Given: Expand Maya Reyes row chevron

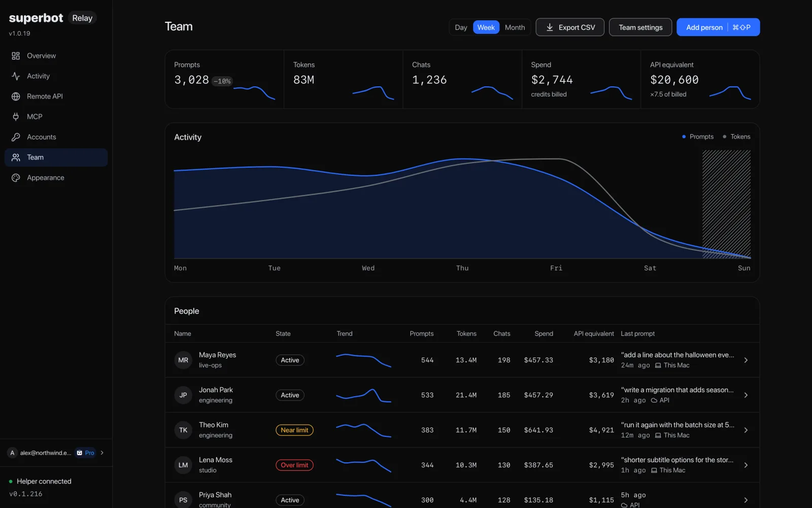Looking at the screenshot, I should [746, 360].
